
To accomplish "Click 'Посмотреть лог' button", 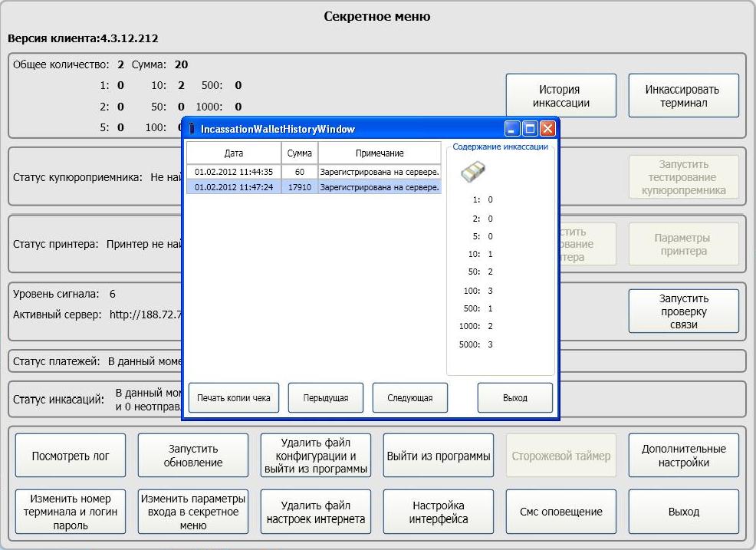I will pos(71,456).
